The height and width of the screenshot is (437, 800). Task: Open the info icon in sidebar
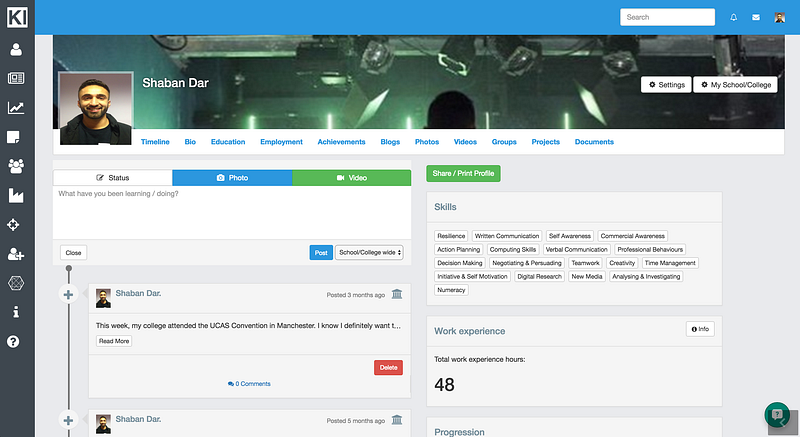[x=16, y=312]
